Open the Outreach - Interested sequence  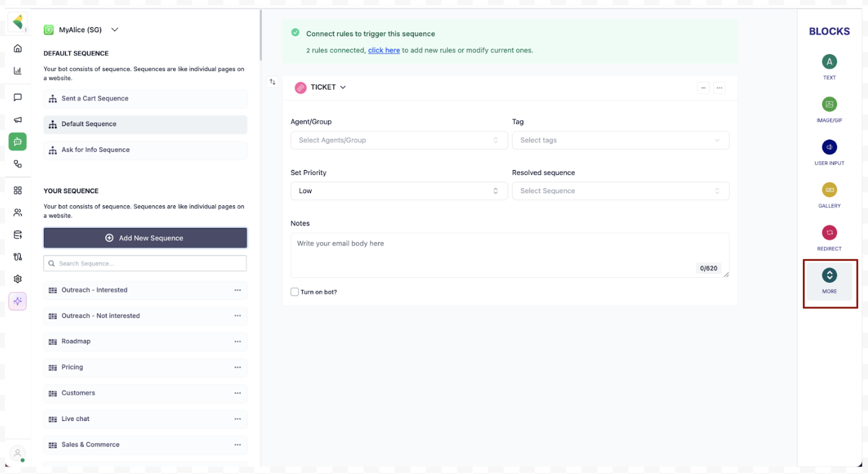coord(145,290)
